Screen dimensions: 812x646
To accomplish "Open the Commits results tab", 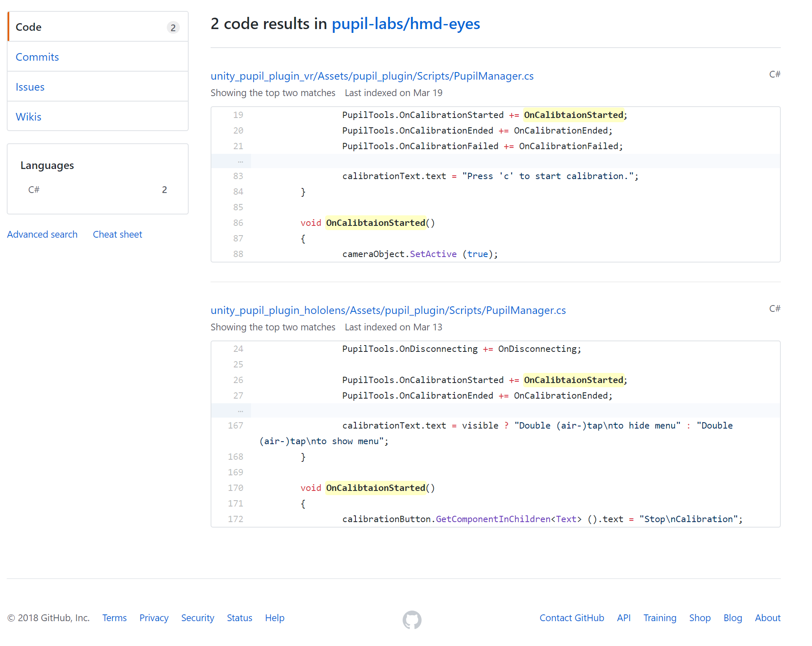I will pyautogui.click(x=98, y=57).
